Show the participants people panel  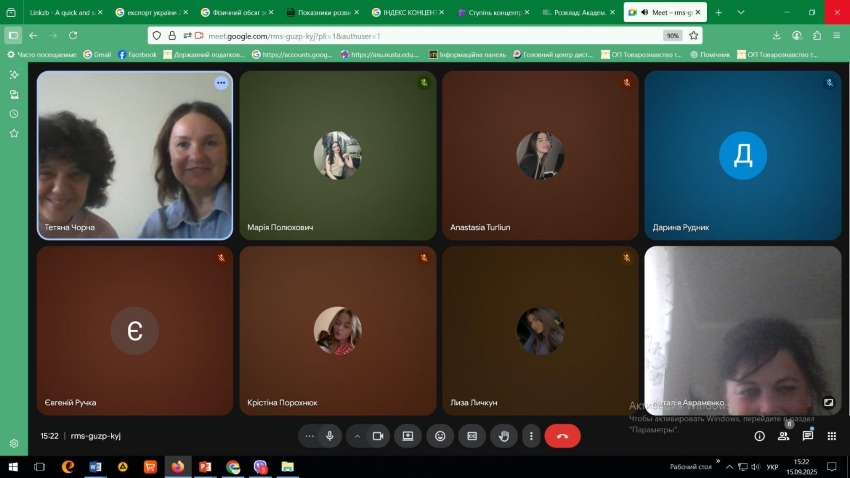[x=784, y=436]
